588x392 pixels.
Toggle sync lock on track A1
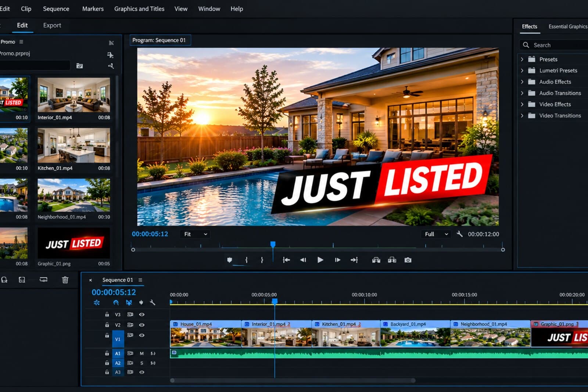(130, 353)
